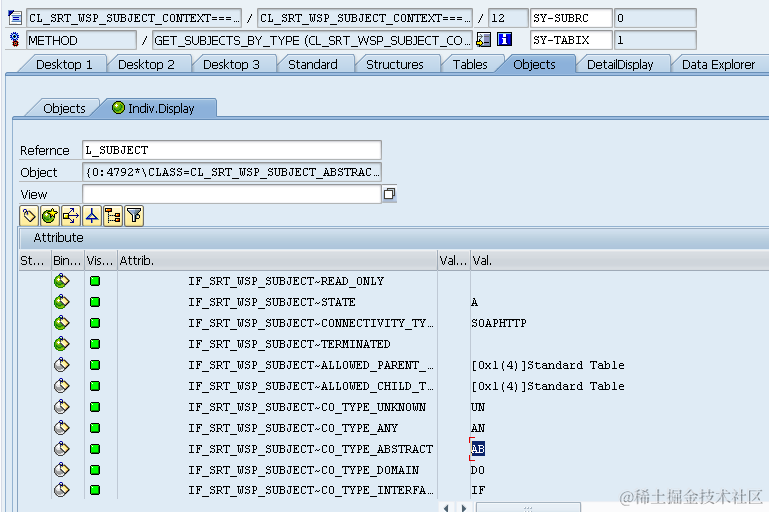Click the GET_SUBJECTS_BY_TYPE method field

(x=312, y=40)
